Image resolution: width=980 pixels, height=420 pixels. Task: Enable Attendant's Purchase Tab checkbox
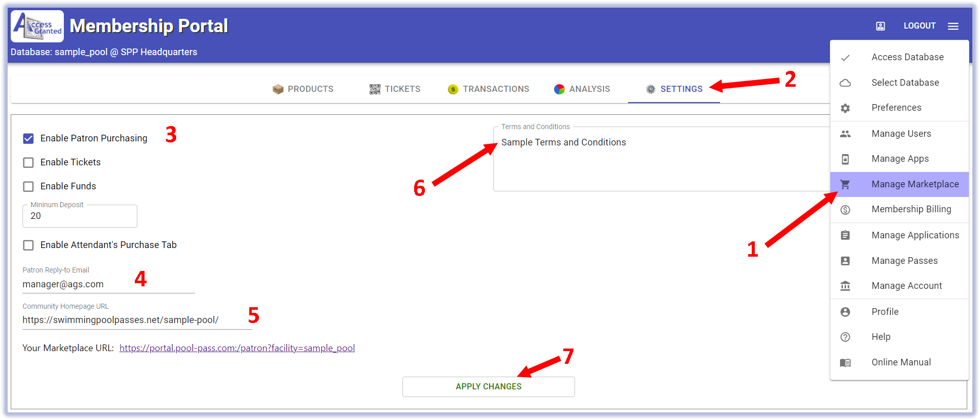pos(29,245)
